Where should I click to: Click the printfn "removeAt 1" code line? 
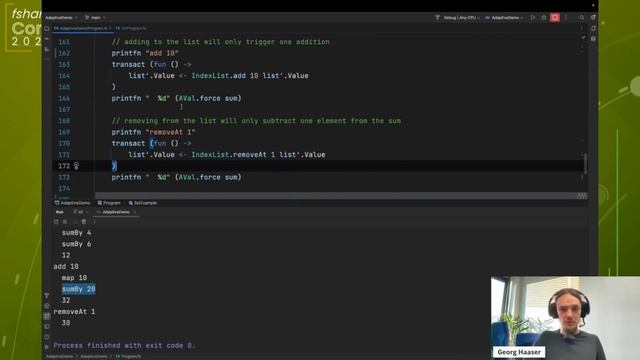tap(153, 132)
